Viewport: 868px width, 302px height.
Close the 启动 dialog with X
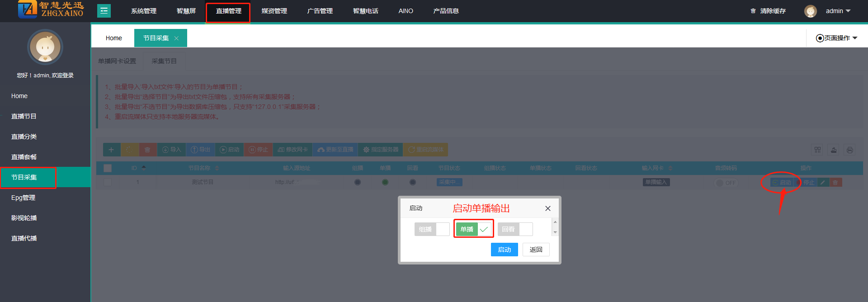pos(548,208)
